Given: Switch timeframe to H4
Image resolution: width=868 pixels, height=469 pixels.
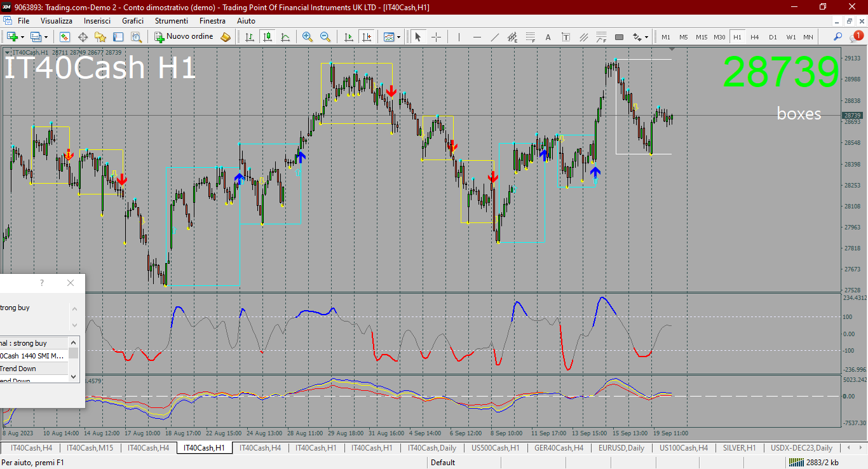Looking at the screenshot, I should 755,37.
